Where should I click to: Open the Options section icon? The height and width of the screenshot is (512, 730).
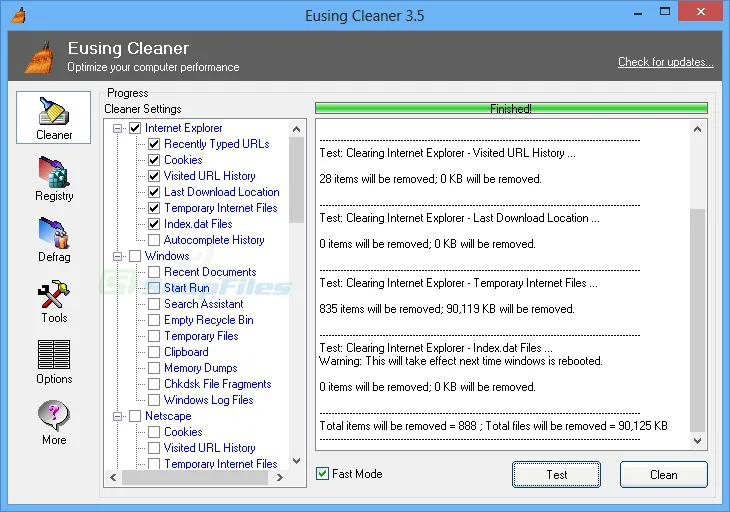click(x=54, y=362)
